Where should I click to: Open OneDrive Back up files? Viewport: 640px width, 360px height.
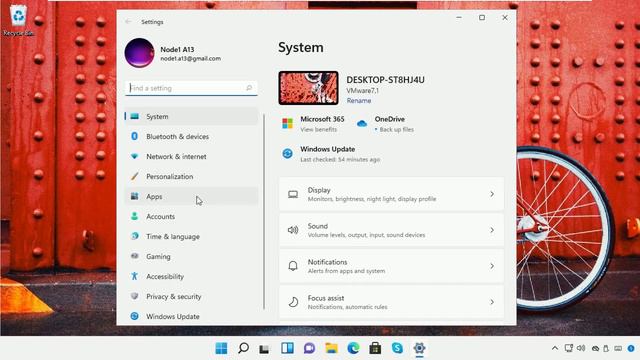385,124
